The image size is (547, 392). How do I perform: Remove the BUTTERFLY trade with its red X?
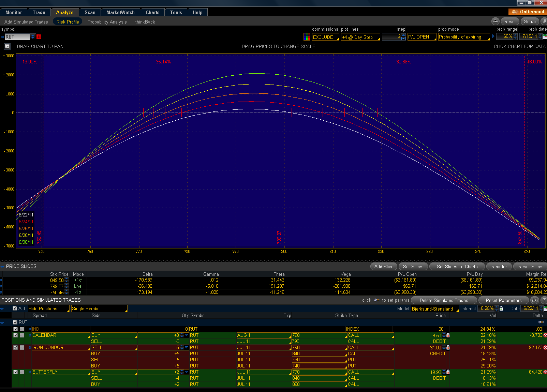(x=545, y=372)
